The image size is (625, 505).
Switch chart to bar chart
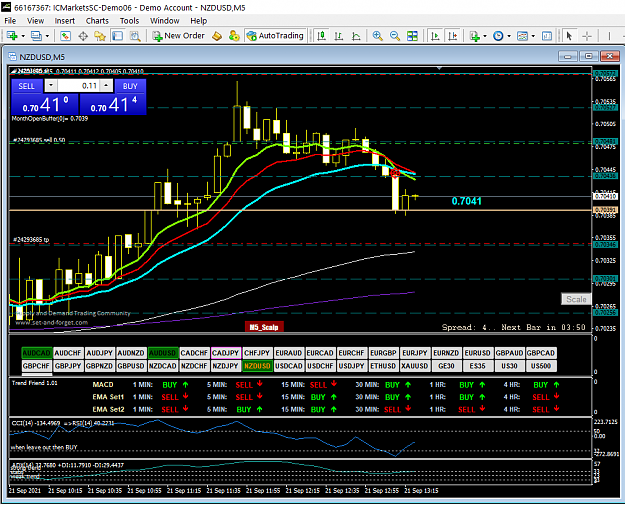click(x=338, y=36)
